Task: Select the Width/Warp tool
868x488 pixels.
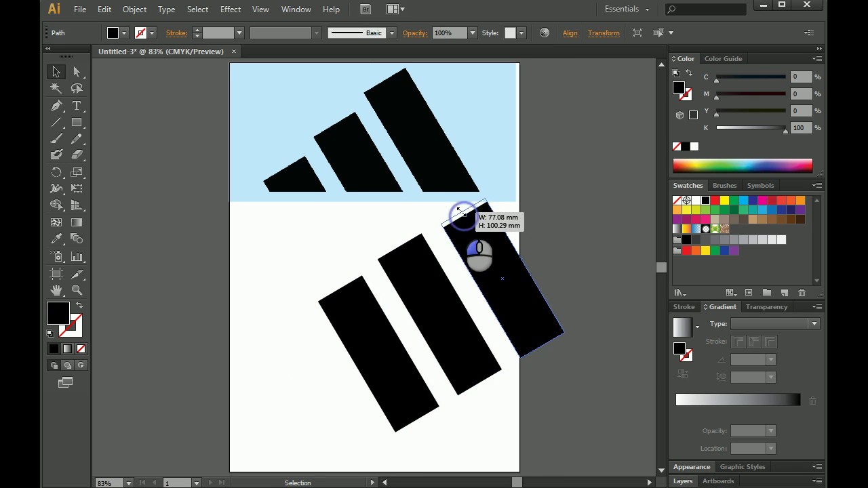Action: [x=56, y=188]
